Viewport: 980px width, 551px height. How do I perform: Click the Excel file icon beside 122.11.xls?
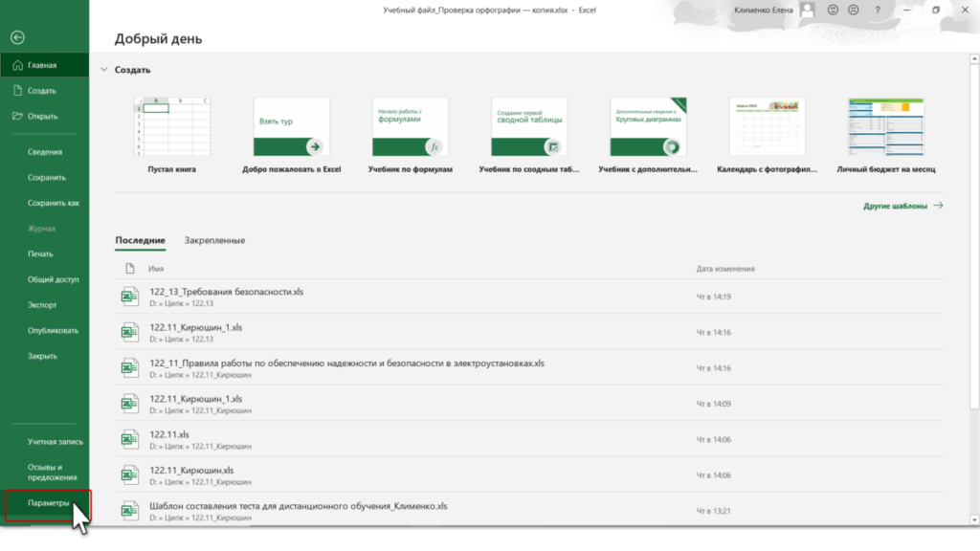pyautogui.click(x=129, y=439)
